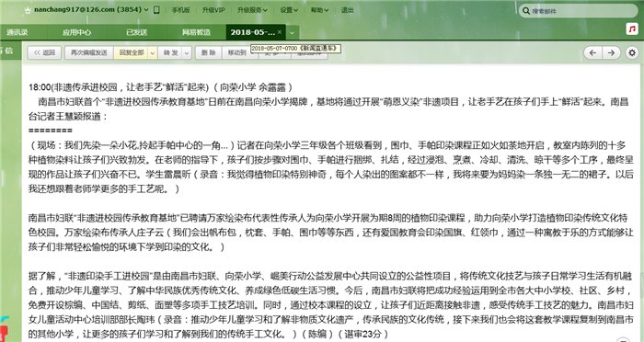Switch to the 通讯录 tab

pos(17,32)
